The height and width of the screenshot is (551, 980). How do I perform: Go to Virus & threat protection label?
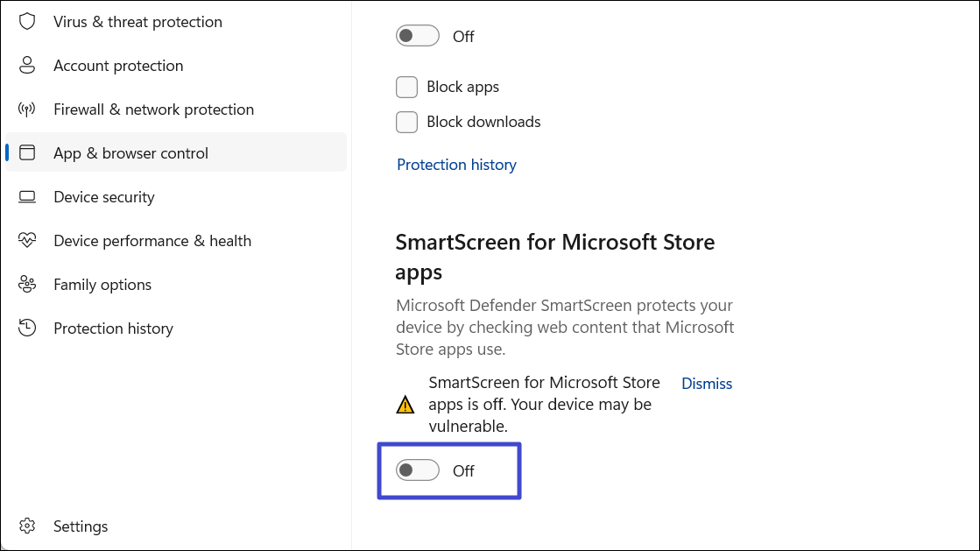[137, 22]
